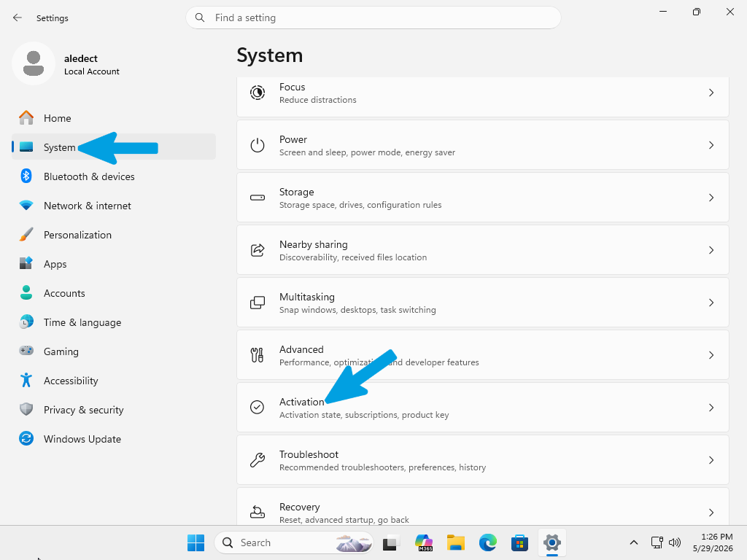The height and width of the screenshot is (560, 747).
Task: Open the aledect Local Account profile
Action: pyautogui.click(x=66, y=64)
